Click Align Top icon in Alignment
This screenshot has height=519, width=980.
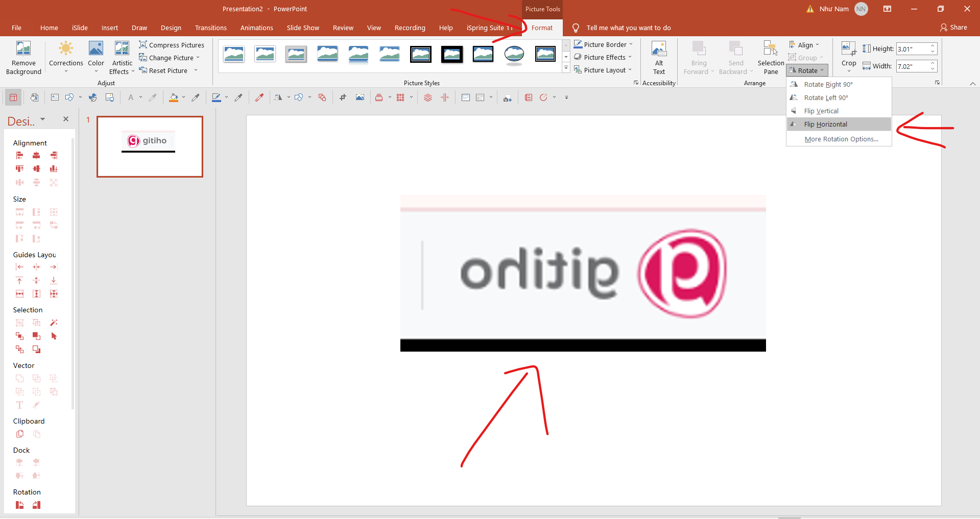[x=19, y=169]
